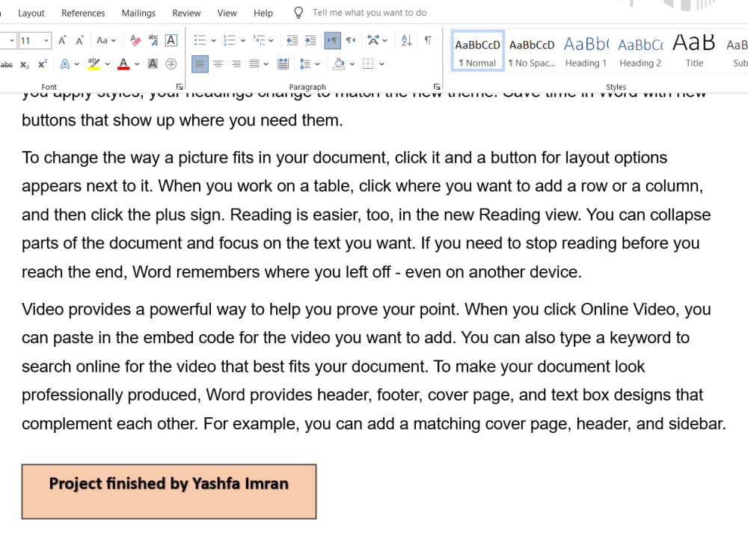This screenshot has width=748, height=560.
Task: Toggle Show/Hide paragraph marks
Action: (x=428, y=40)
